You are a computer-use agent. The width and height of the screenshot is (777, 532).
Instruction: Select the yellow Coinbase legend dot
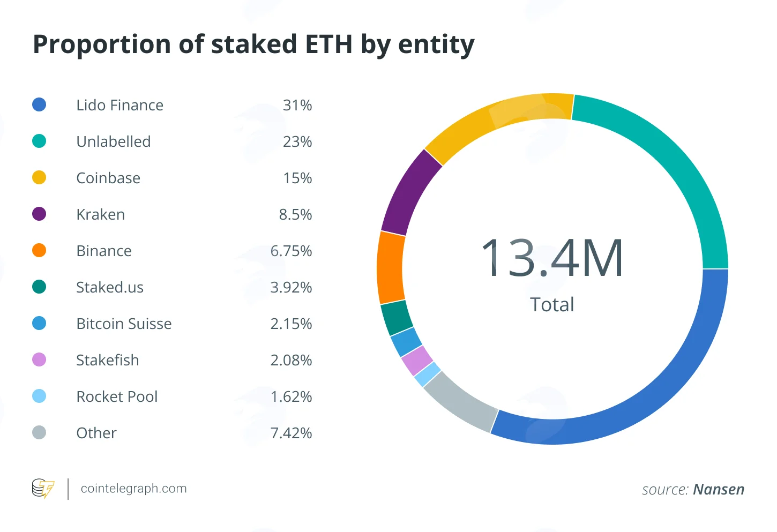click(x=39, y=177)
